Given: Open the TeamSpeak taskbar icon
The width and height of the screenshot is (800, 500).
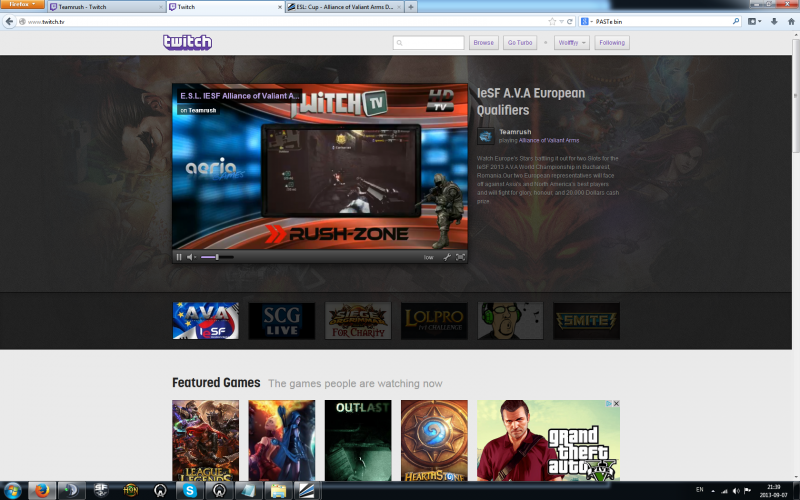Looking at the screenshot, I should [x=70, y=491].
